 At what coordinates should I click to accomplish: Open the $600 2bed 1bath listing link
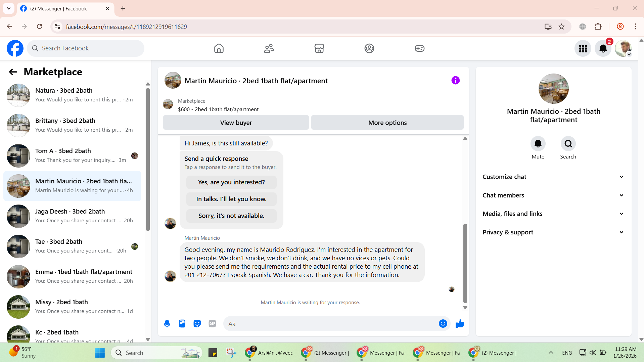218,109
